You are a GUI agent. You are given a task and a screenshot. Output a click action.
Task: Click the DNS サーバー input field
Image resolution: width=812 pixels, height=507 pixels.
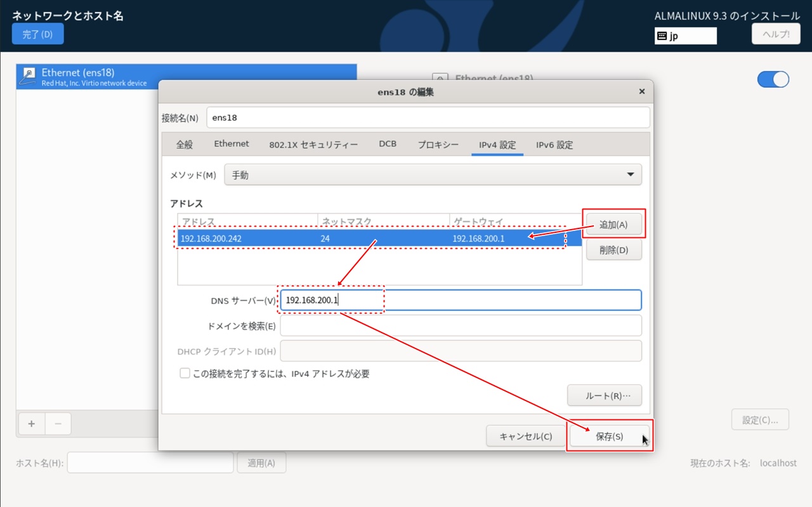pos(495,300)
